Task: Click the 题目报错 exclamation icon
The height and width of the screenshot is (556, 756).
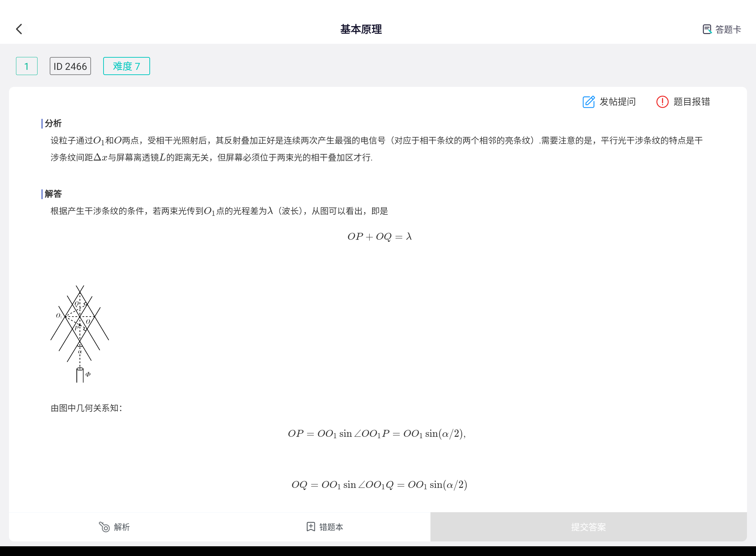Action: [662, 102]
